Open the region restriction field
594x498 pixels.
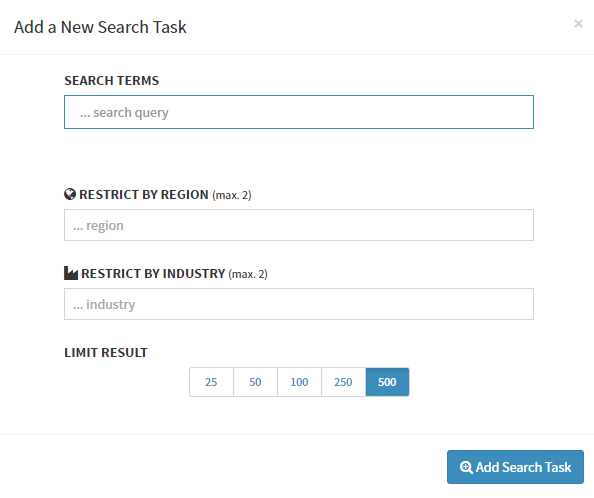[x=299, y=225]
